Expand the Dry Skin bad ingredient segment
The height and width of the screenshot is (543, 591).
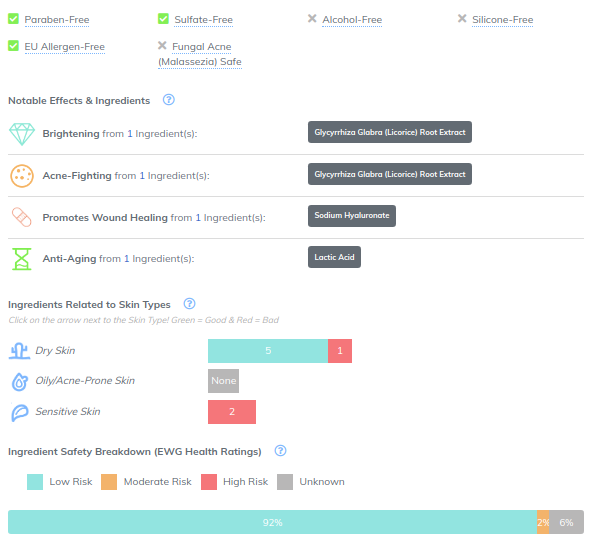pos(340,351)
